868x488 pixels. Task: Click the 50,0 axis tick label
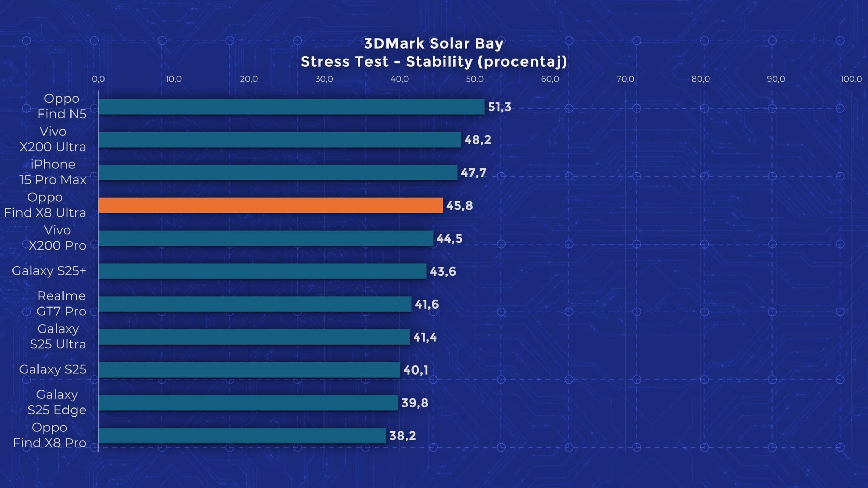point(475,79)
